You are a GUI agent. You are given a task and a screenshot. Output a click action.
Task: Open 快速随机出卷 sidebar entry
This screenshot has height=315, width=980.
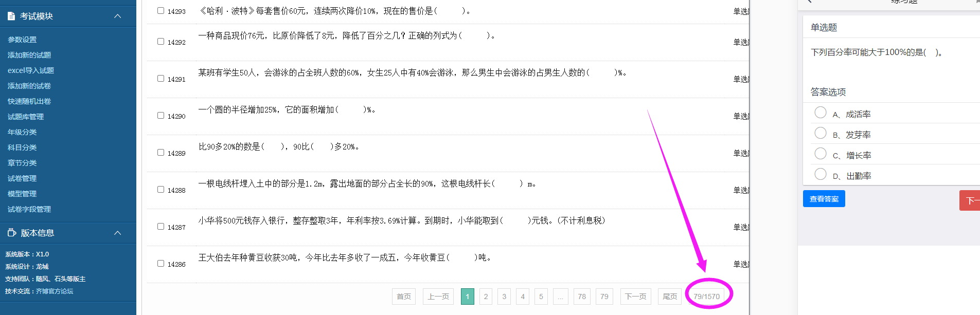coord(29,101)
